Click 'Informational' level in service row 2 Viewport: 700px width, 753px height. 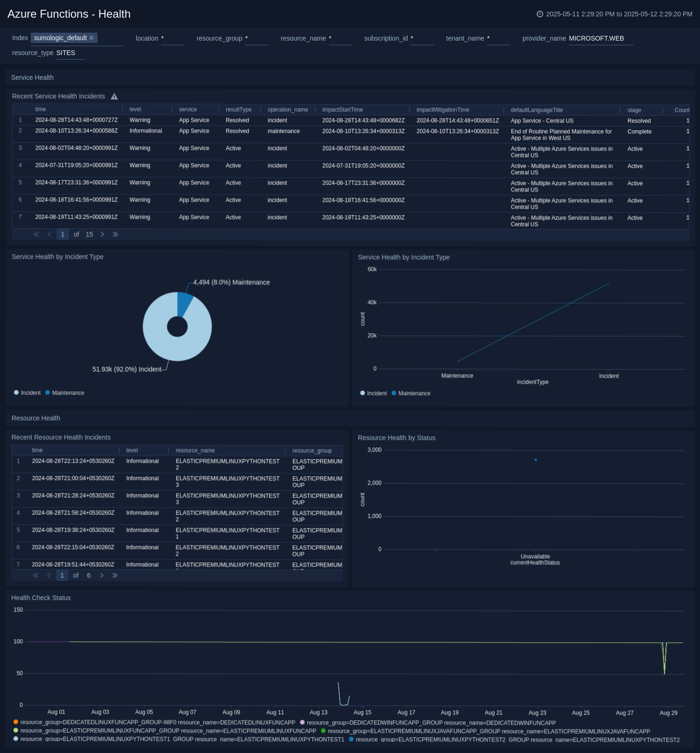(x=146, y=131)
